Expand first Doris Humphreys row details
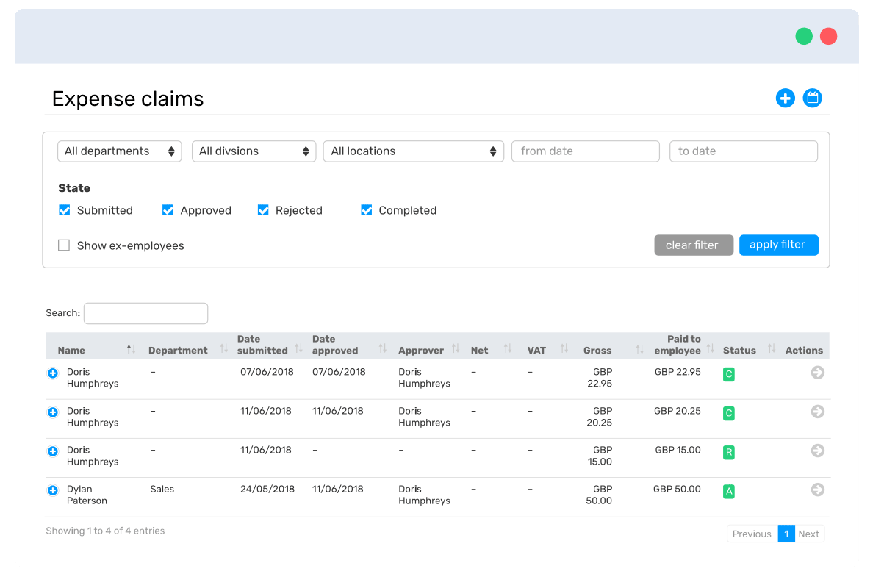This screenshot has width=873, height=588. click(x=53, y=373)
